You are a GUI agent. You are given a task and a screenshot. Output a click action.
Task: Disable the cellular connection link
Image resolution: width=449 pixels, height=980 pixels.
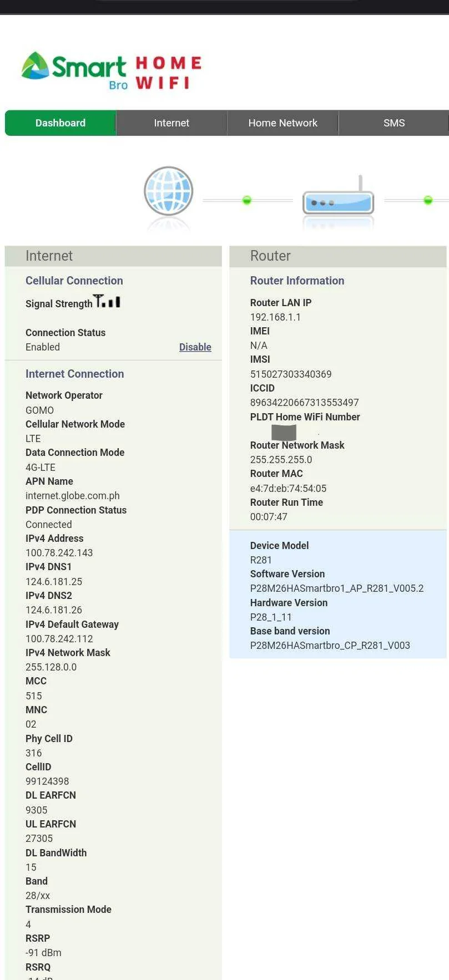click(x=195, y=347)
